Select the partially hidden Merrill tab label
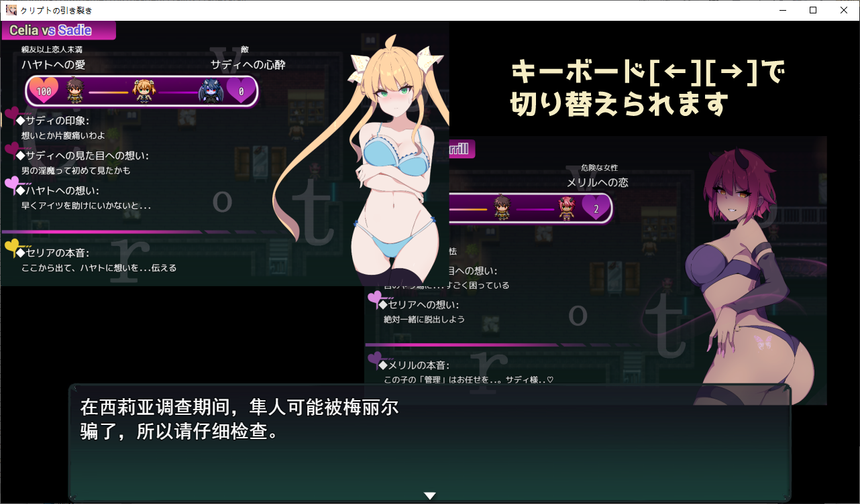The image size is (860, 504). pos(462,149)
